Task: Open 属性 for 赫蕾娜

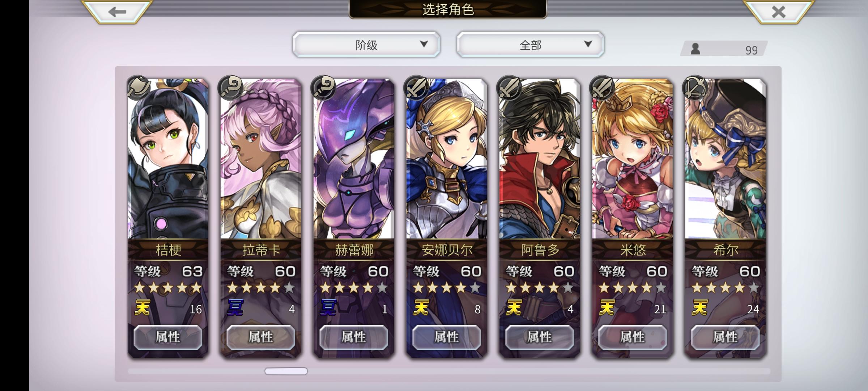Action: (x=354, y=337)
